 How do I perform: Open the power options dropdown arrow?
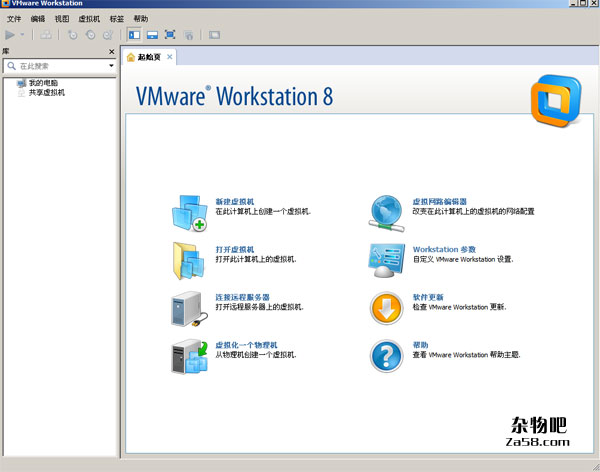coord(22,35)
